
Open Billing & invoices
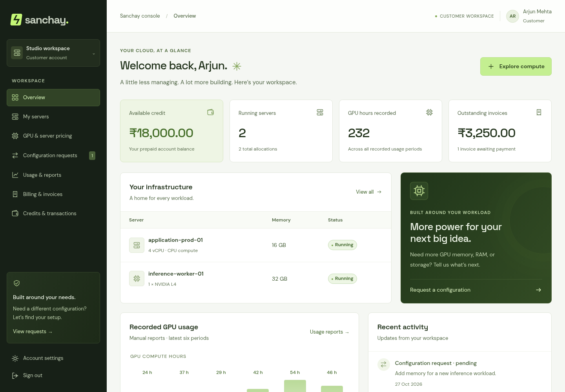point(53,194)
